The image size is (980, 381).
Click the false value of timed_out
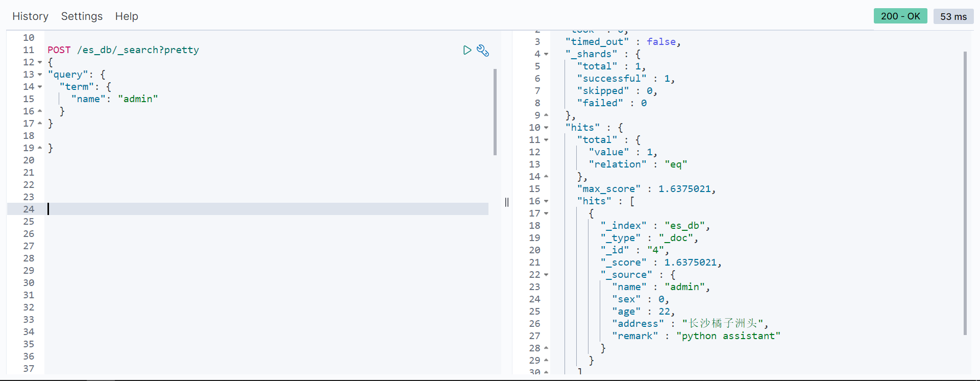click(661, 42)
